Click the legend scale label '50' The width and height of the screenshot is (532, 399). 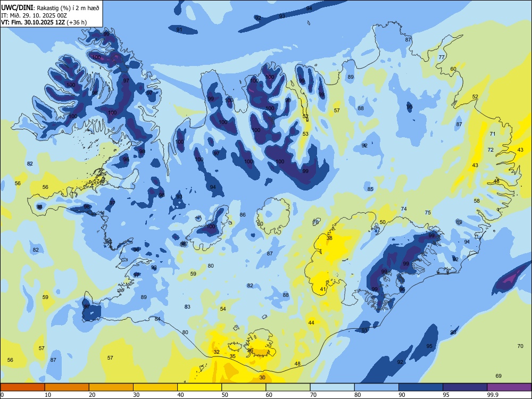click(225, 395)
